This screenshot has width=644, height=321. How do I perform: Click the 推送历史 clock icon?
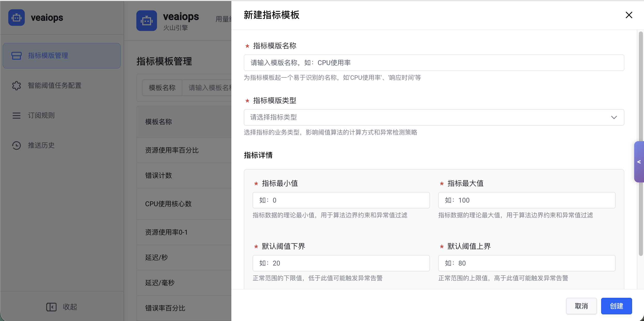(17, 146)
